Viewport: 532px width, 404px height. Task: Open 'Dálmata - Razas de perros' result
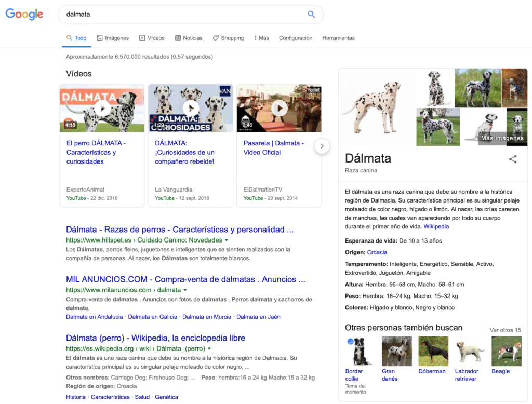tap(179, 230)
